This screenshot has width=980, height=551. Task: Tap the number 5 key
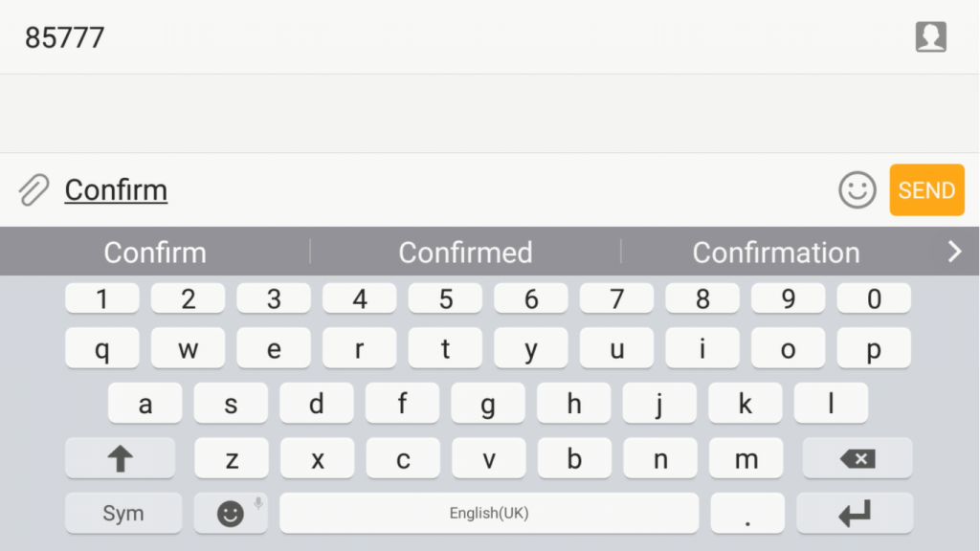point(445,298)
